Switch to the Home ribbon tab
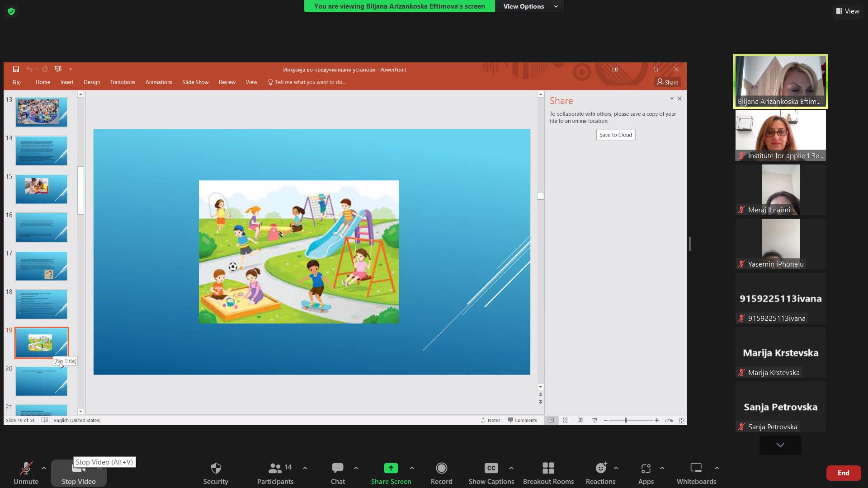Image resolution: width=868 pixels, height=488 pixels. [43, 82]
